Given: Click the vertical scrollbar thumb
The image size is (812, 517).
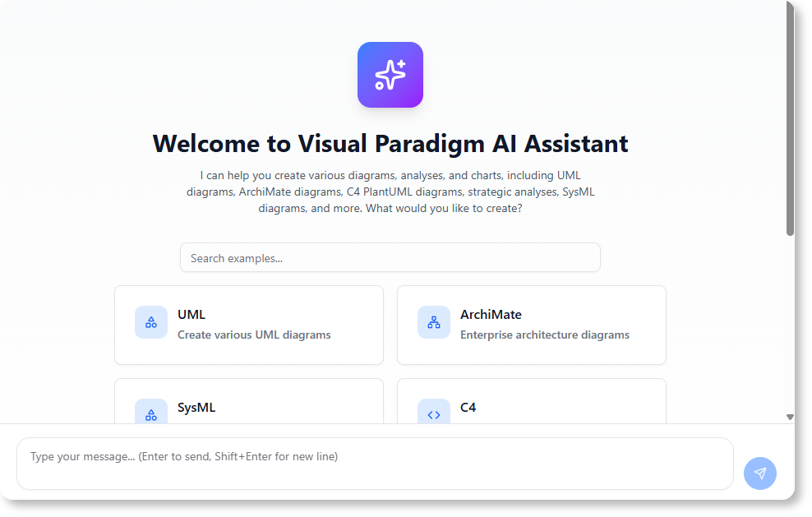Looking at the screenshot, I should [x=790, y=123].
